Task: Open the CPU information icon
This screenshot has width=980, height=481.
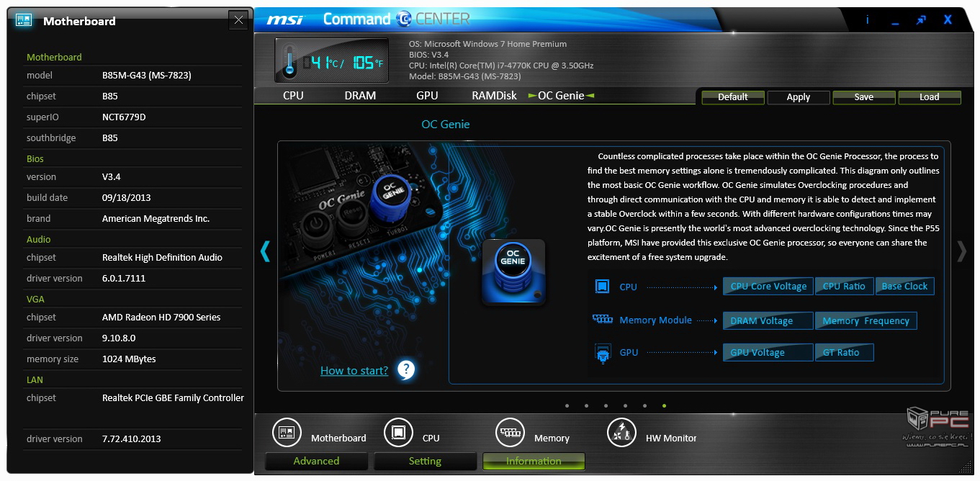Action: tap(398, 433)
